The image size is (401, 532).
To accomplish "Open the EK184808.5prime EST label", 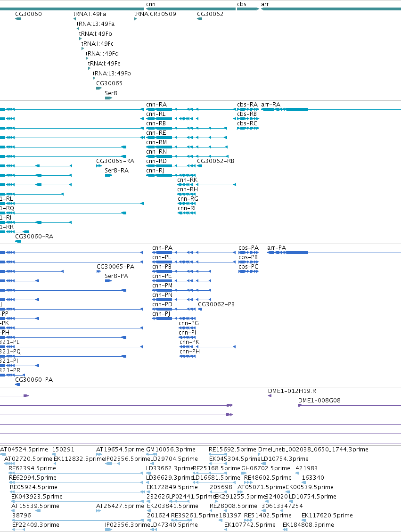I will (308, 525).
